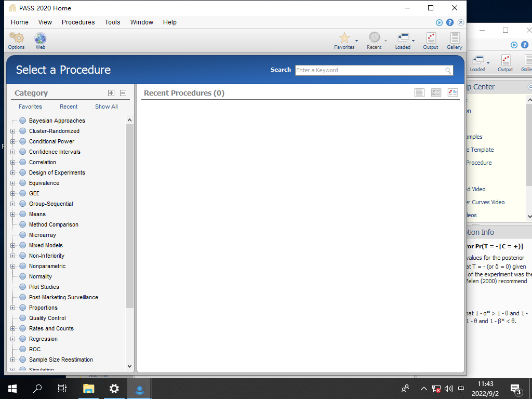Expand the Non-Inferiority category
Viewport: 532px width, 399px height.
pos(12,256)
